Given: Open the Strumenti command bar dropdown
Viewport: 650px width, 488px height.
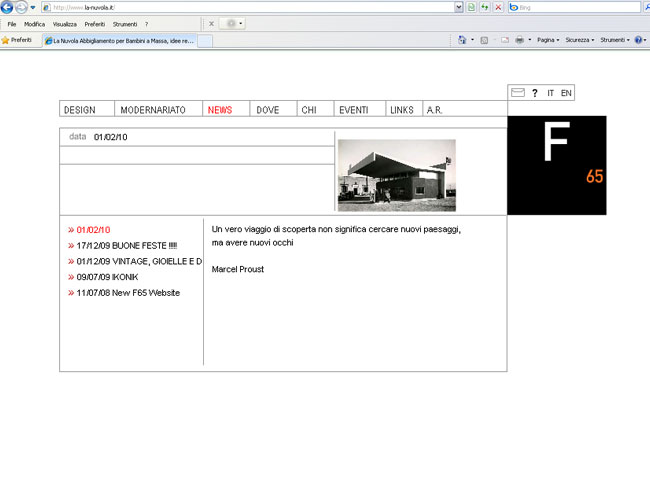Looking at the screenshot, I should coord(615,40).
